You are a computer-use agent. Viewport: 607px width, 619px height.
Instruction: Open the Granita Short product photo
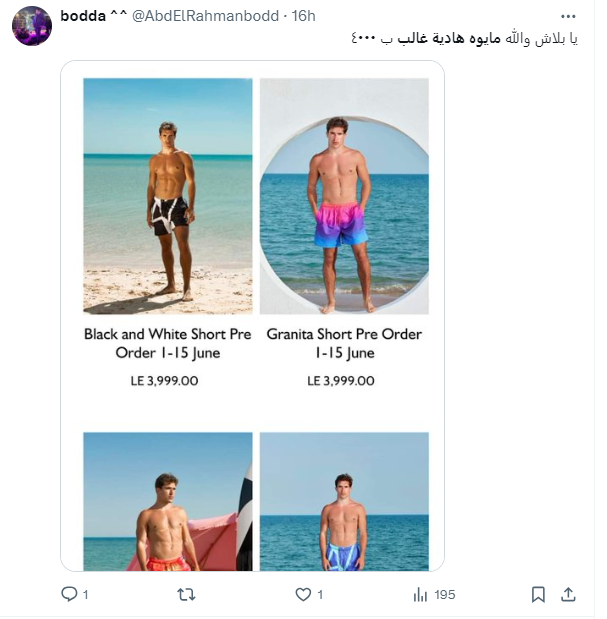344,196
